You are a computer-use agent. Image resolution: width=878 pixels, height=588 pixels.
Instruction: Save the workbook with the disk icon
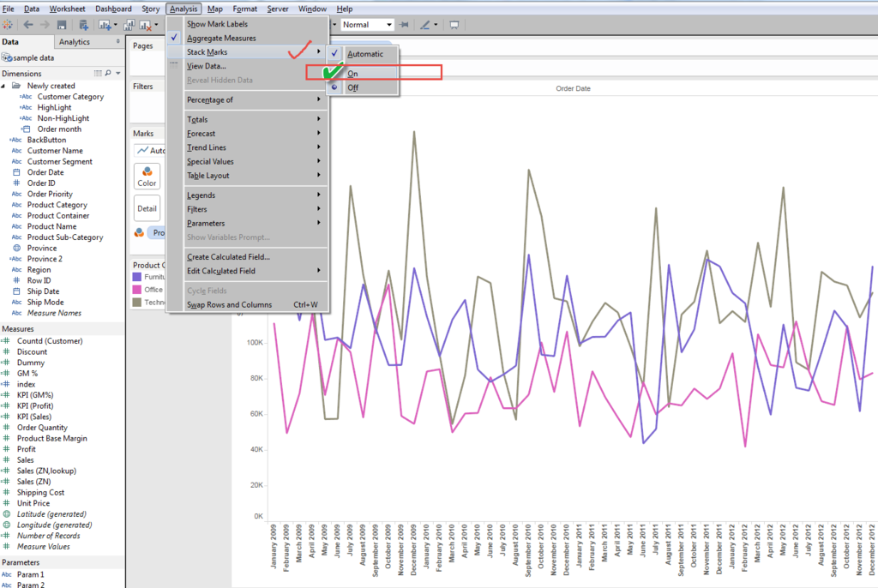click(x=62, y=25)
